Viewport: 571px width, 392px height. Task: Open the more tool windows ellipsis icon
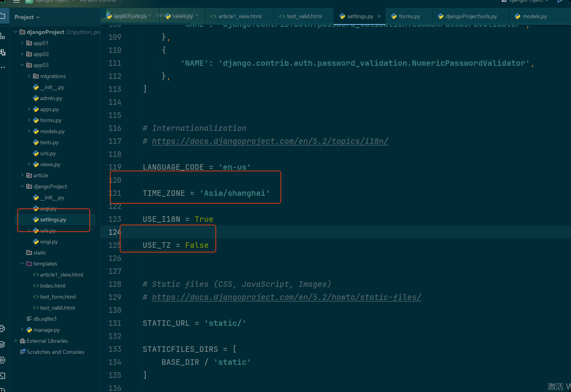[x=2, y=67]
